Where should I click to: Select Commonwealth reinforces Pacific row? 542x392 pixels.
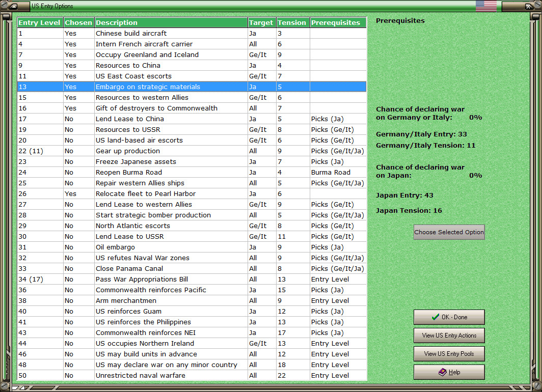point(192,290)
